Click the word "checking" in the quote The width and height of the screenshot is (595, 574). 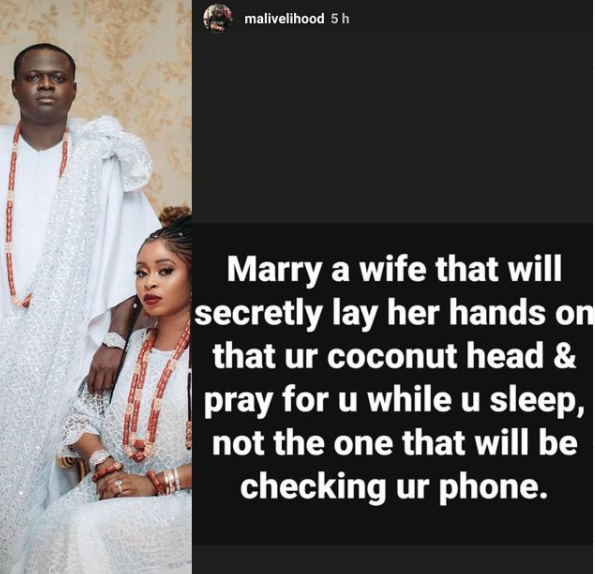point(312,487)
